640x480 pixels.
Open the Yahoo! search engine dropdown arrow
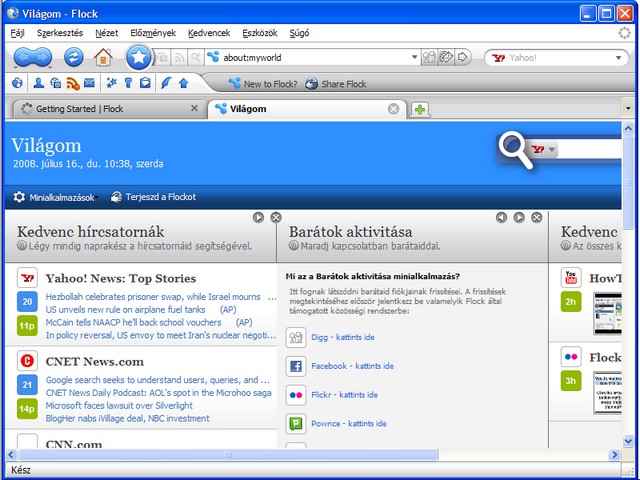(619, 58)
